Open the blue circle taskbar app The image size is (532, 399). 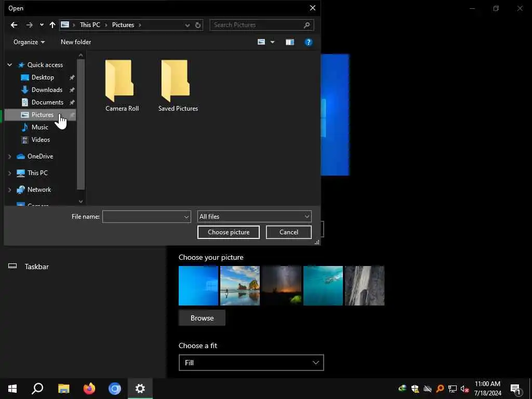(115, 389)
